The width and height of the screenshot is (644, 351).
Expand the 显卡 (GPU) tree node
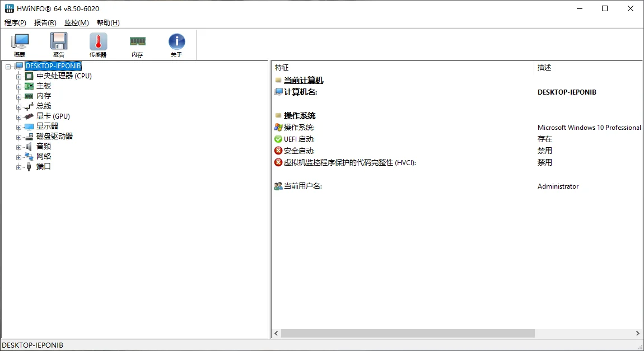coord(18,116)
